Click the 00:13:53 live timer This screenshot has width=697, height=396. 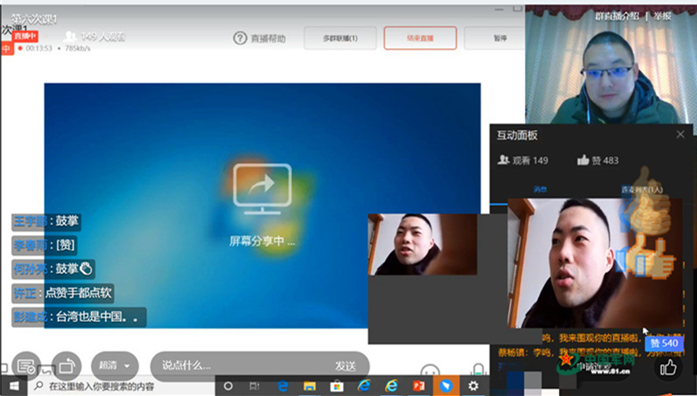point(39,48)
